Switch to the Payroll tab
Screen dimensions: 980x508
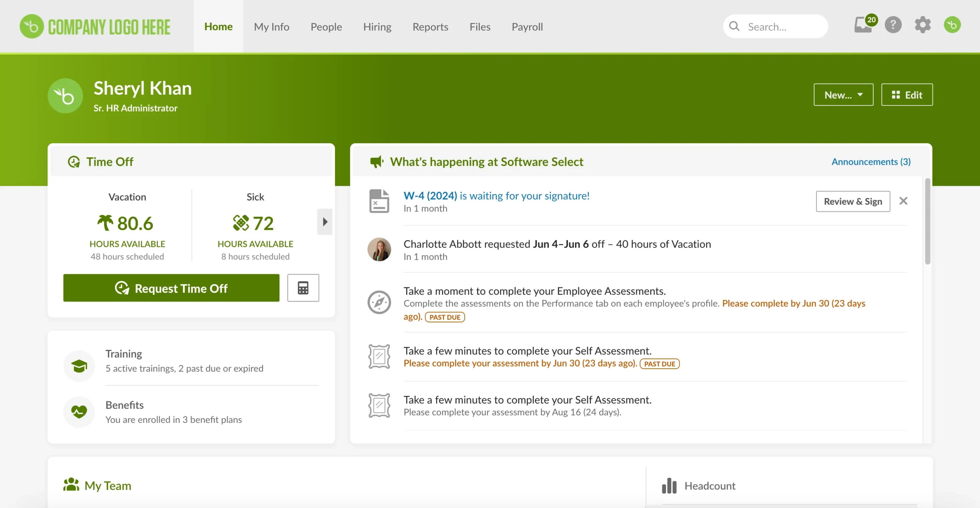coord(527,26)
